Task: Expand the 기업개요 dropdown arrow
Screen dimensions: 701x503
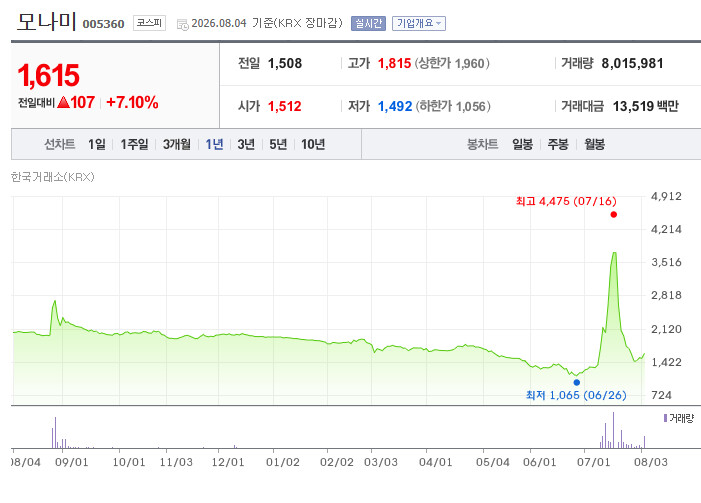Action: 439,23
